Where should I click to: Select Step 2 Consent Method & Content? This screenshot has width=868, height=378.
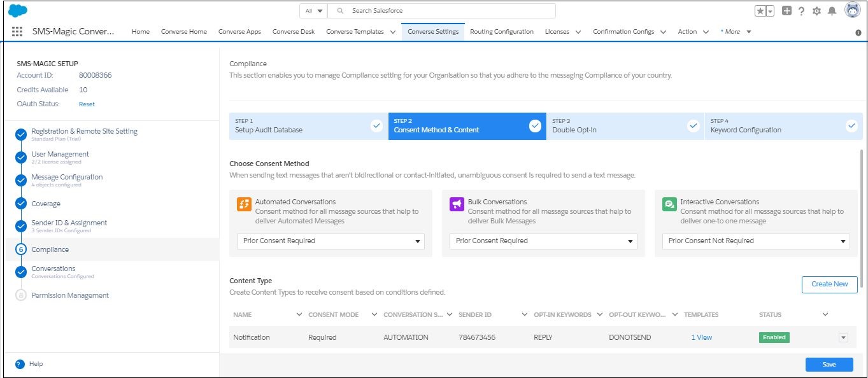[467, 126]
